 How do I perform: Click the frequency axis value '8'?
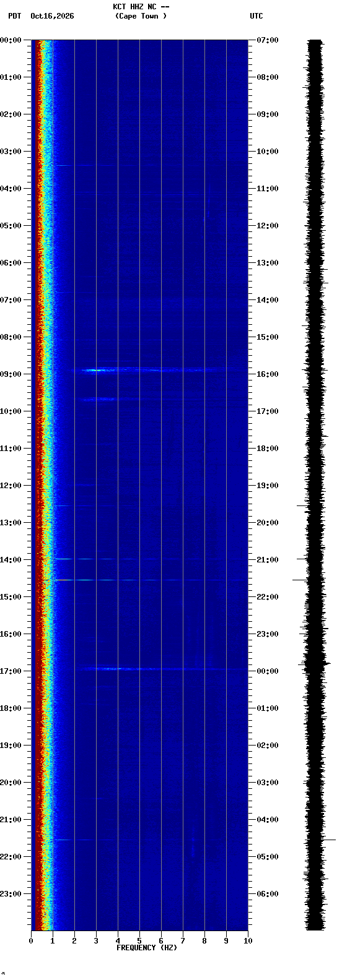pyautogui.click(x=204, y=941)
